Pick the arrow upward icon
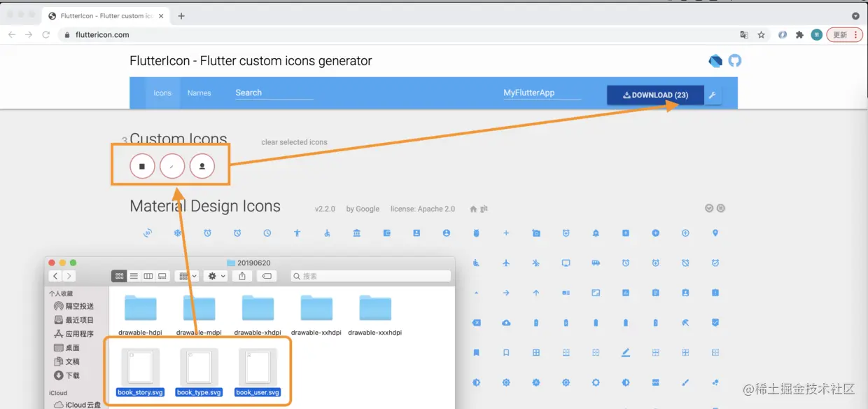The height and width of the screenshot is (409, 868). (x=536, y=293)
